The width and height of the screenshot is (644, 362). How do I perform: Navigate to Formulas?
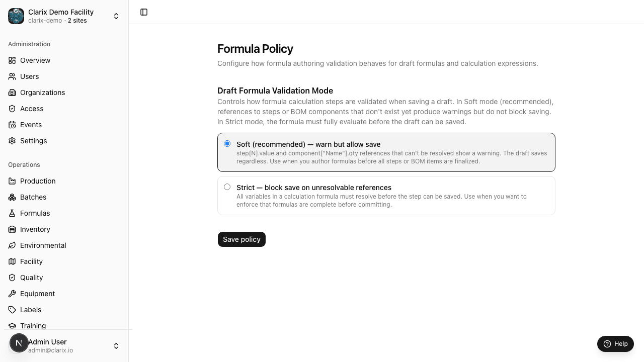point(64,213)
